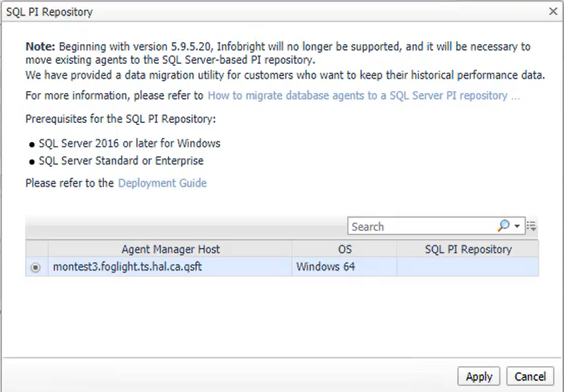Image resolution: width=564 pixels, height=392 pixels.
Task: Close the SQL PI Repository dialog
Action: 553,12
